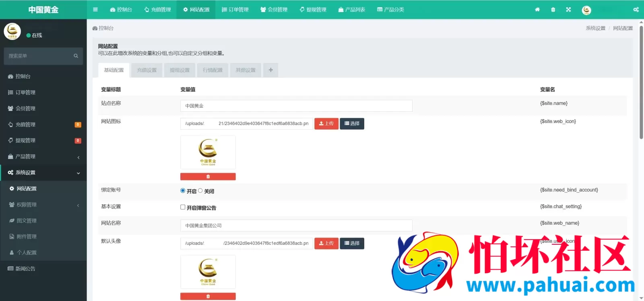Open 新闻公告 in the sidebar
Viewport: 644px width, 301px height.
[x=43, y=269]
